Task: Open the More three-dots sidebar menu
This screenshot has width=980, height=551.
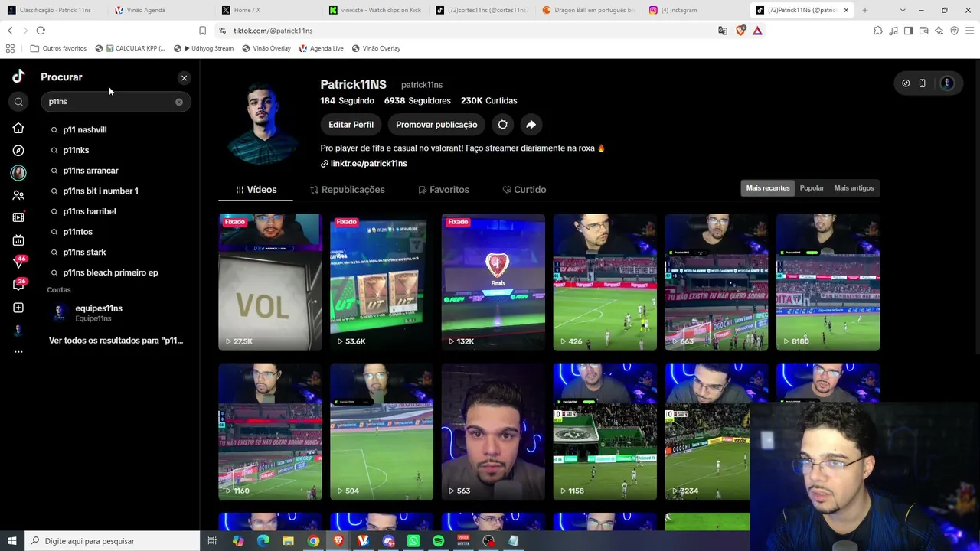Action: click(x=18, y=352)
